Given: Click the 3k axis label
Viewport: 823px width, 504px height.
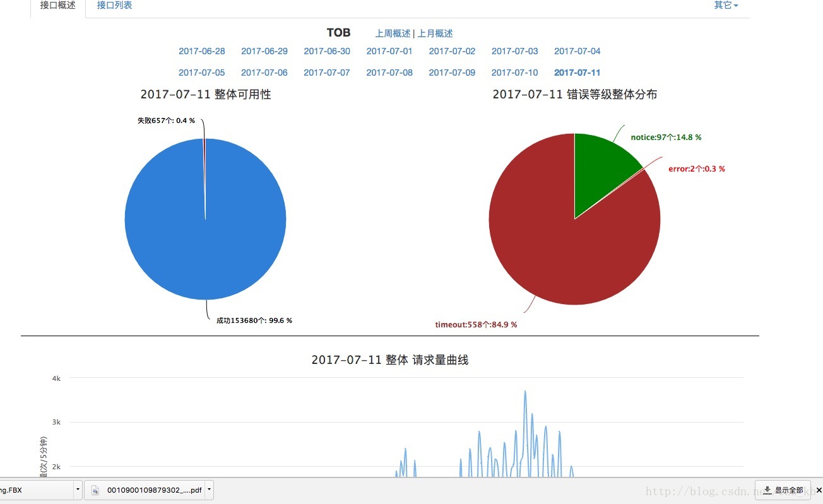Looking at the screenshot, I should point(56,422).
